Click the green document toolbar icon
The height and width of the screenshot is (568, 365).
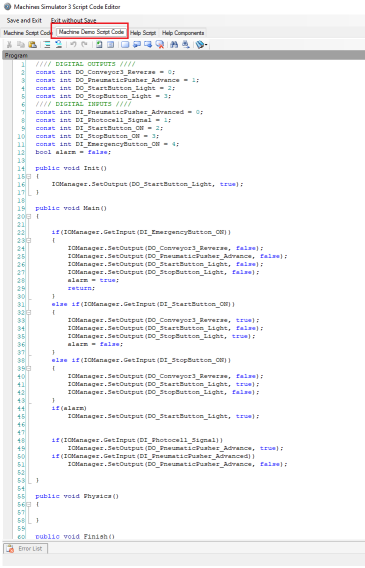tap(99, 45)
